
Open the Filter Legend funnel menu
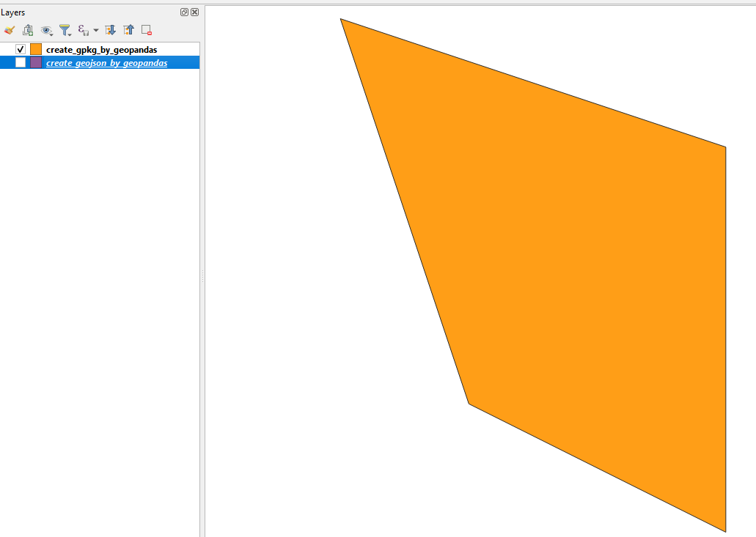coord(65,30)
